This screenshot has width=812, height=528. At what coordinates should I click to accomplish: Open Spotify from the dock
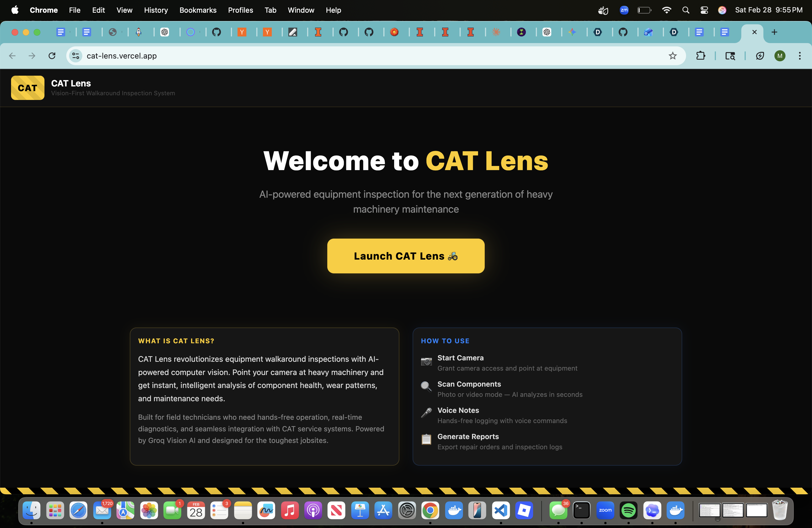tap(628, 510)
